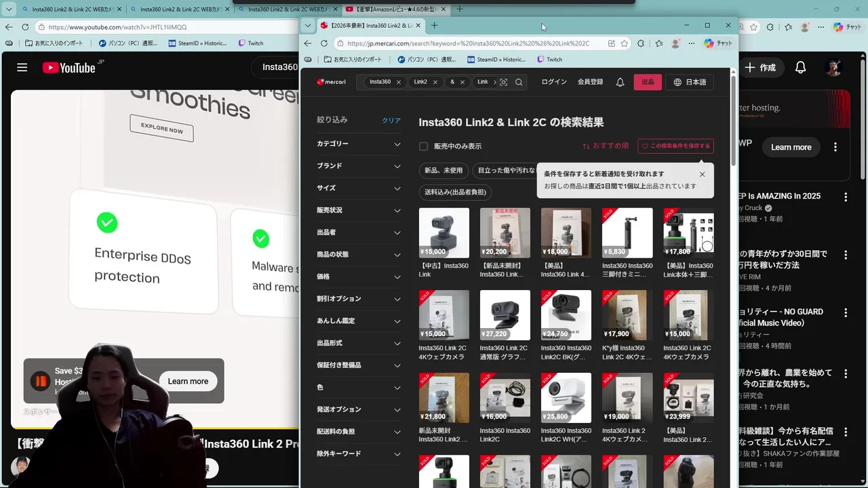Viewport: 868px width, 488px height.
Task: Toggle 販売中のみ表示 checkbox
Action: pyautogui.click(x=423, y=146)
